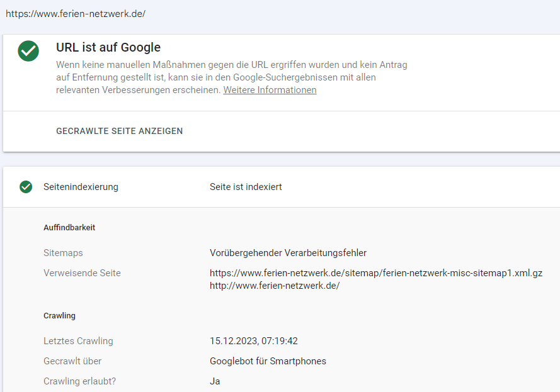This screenshot has height=392, width=560.
Task: Click the Sitemaps label
Action: click(63, 253)
